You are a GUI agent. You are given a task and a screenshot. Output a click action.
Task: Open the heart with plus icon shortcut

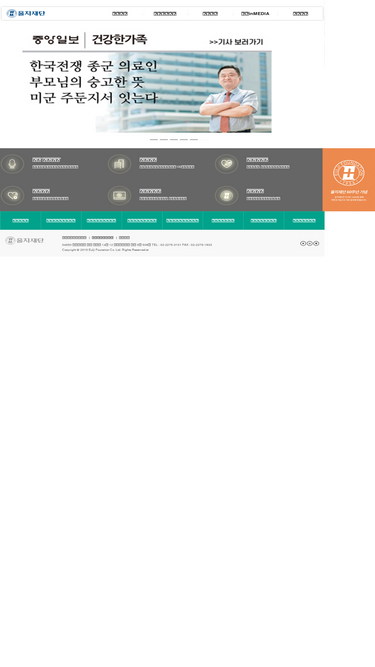(x=12, y=195)
